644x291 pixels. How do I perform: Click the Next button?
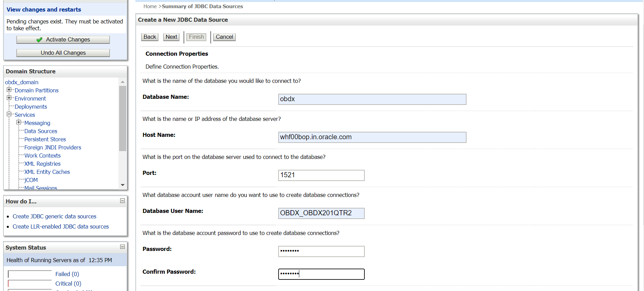(x=171, y=37)
